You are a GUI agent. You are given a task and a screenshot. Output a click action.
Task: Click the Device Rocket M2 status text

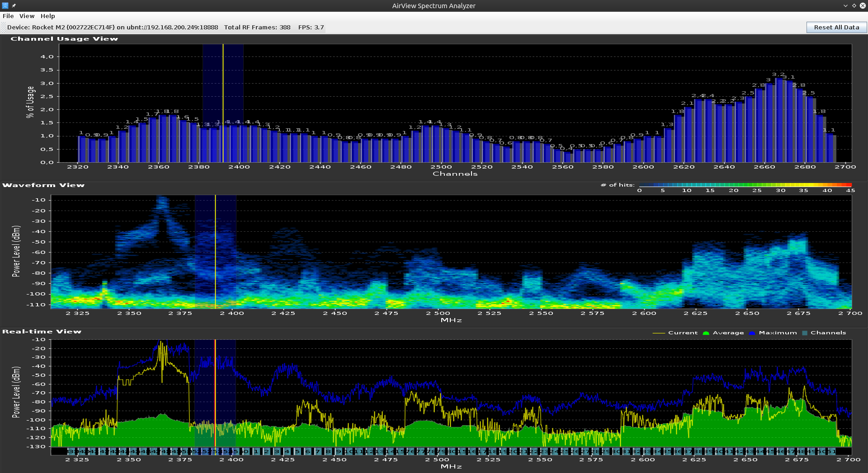click(x=113, y=28)
